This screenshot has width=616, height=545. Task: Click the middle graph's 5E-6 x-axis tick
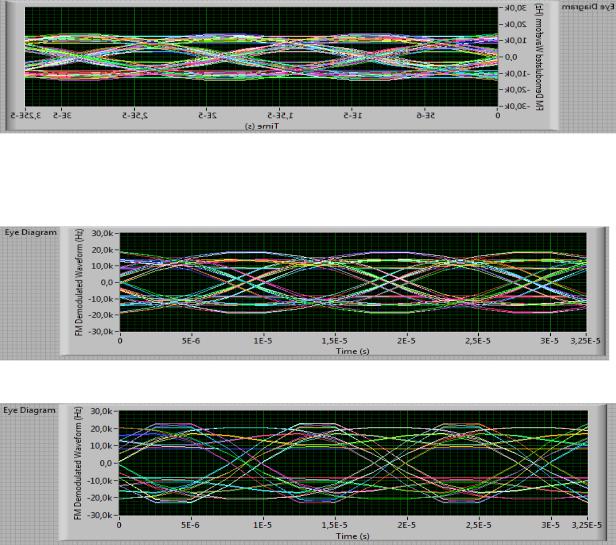[191, 341]
